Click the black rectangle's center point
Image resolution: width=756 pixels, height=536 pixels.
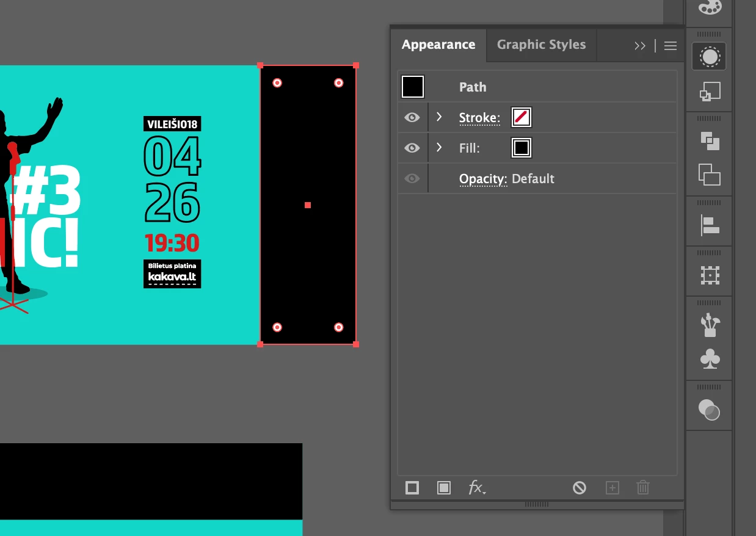308,205
